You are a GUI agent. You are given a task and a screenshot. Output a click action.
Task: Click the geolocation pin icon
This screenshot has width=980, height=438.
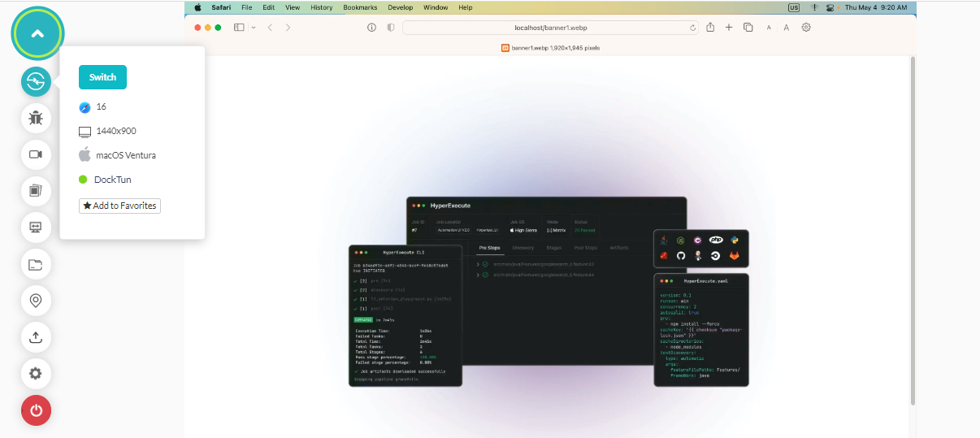(x=36, y=301)
